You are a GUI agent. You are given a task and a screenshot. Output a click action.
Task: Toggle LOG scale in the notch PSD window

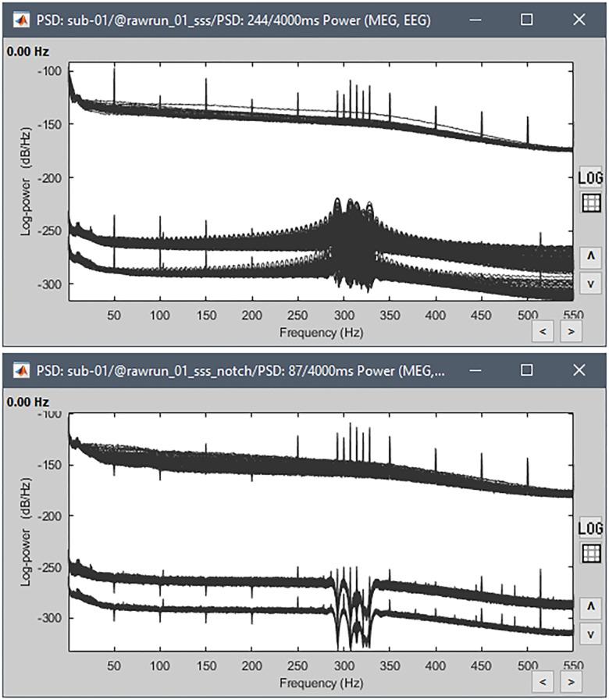591,529
